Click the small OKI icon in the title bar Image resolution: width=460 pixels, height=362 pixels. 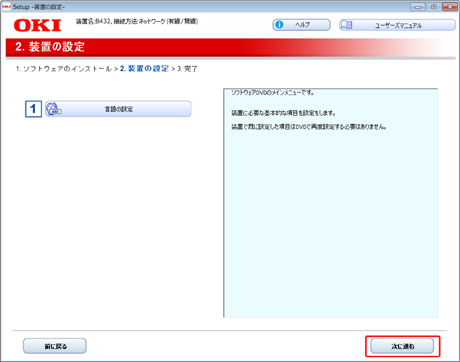pos(6,7)
